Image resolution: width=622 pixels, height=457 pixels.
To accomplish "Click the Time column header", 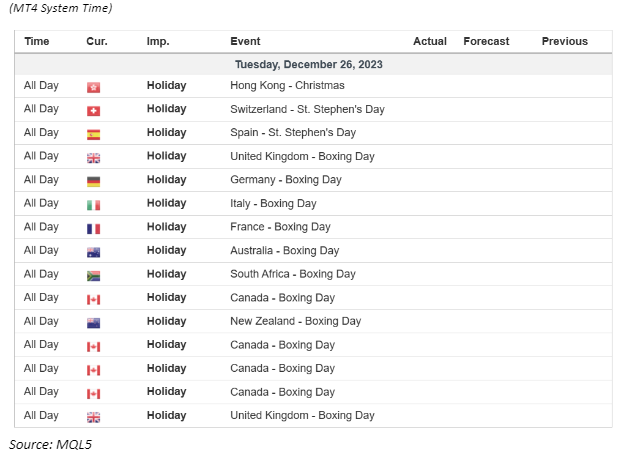I will pos(37,41).
